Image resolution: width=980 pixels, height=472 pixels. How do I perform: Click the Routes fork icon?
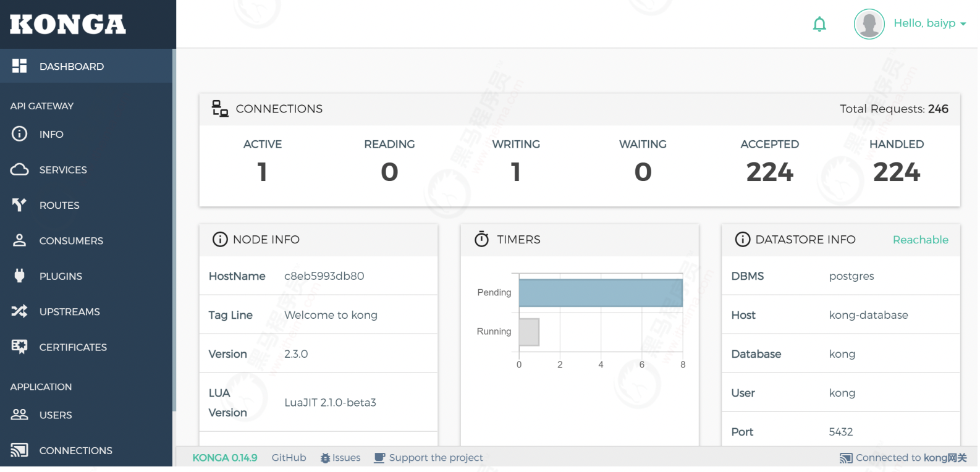(x=20, y=204)
